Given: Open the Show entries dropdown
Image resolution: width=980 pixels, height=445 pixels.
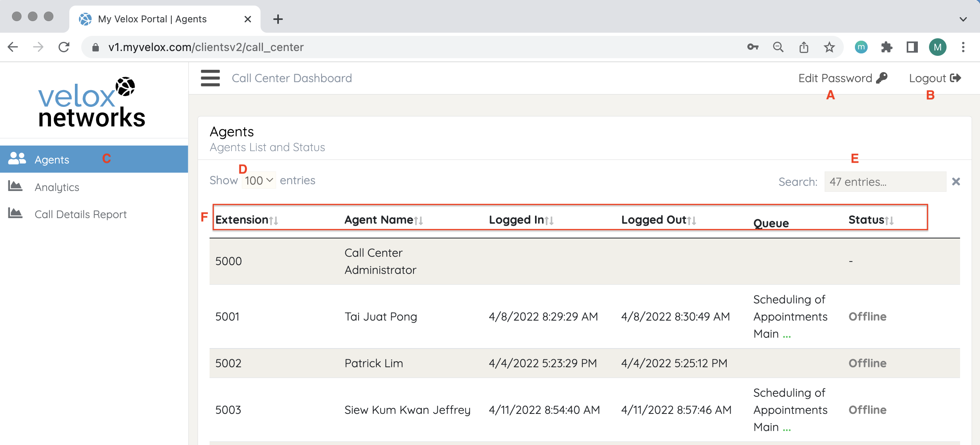Looking at the screenshot, I should [259, 181].
